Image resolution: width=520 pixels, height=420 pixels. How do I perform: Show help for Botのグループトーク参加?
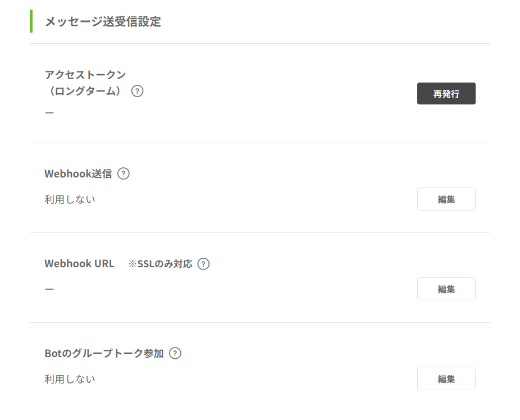[x=175, y=354]
